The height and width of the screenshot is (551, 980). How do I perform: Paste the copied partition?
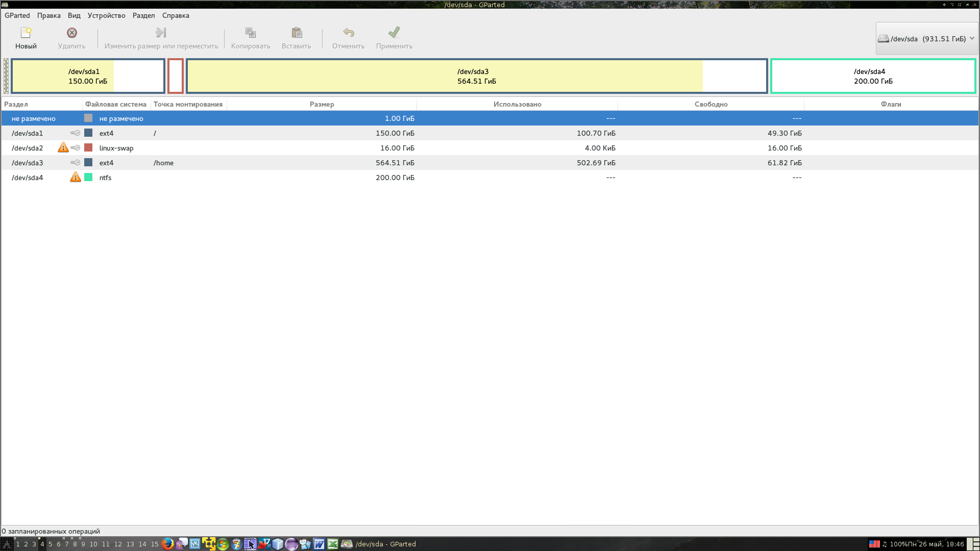[x=296, y=37]
